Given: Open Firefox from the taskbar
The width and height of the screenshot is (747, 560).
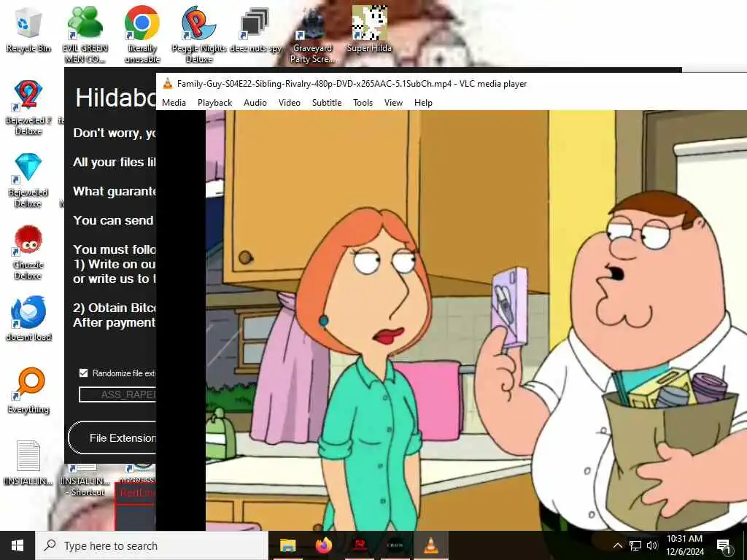Looking at the screenshot, I should [323, 545].
